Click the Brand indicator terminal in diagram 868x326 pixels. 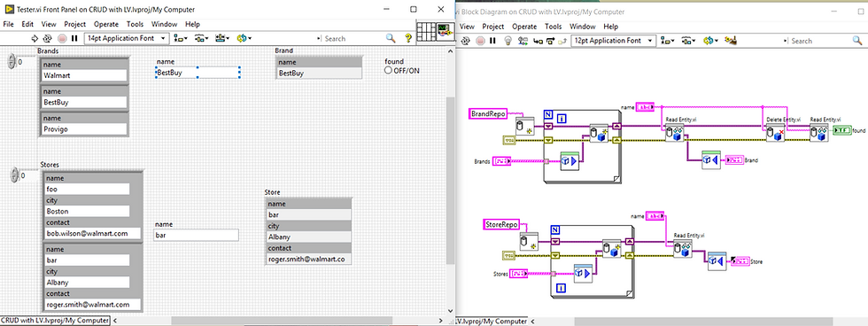[734, 159]
